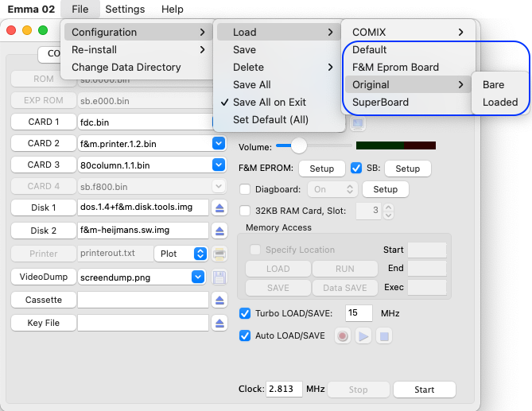The width and height of the screenshot is (532, 411).
Task: Click the cassette record button
Action: point(343,336)
